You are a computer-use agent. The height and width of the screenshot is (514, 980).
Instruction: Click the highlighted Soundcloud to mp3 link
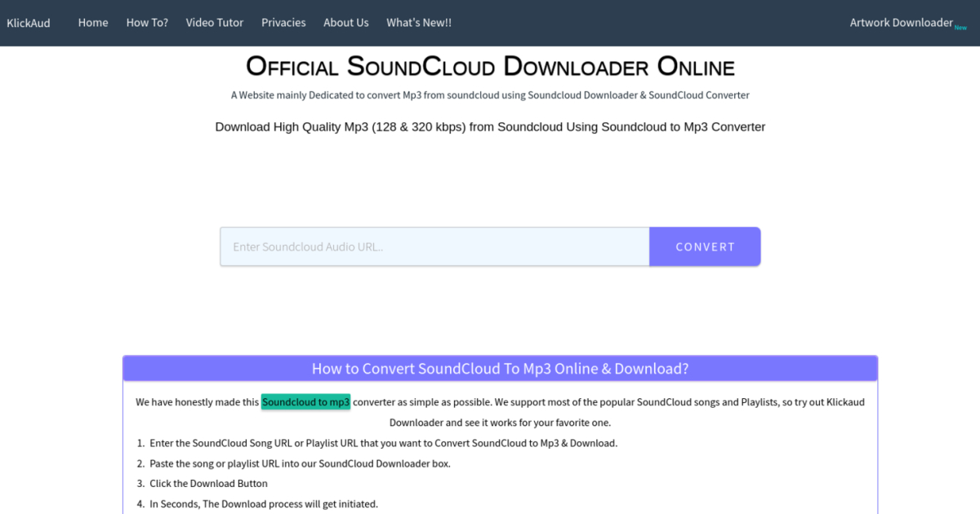coord(305,402)
